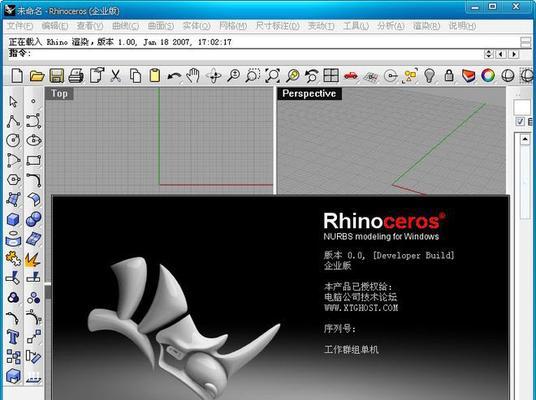This screenshot has width=536, height=400.
Task: Select the polyline tool in left toolbar
Action: (13, 121)
